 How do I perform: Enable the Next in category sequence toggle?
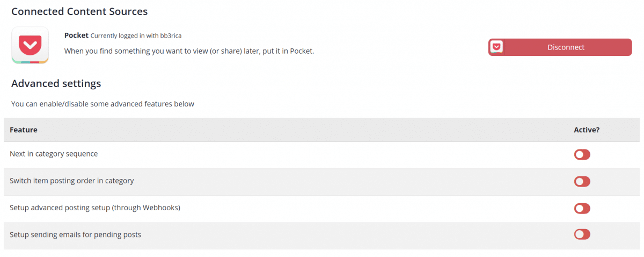pyautogui.click(x=582, y=155)
